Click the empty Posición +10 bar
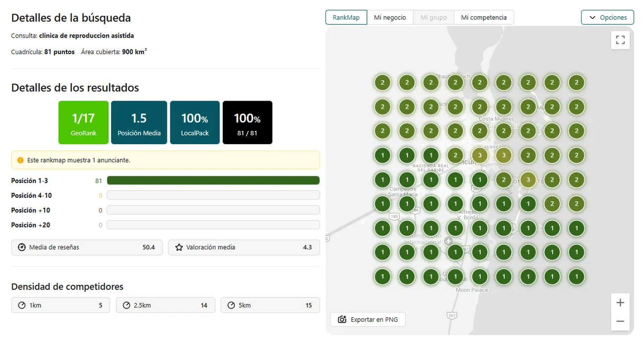The image size is (644, 339). click(213, 210)
